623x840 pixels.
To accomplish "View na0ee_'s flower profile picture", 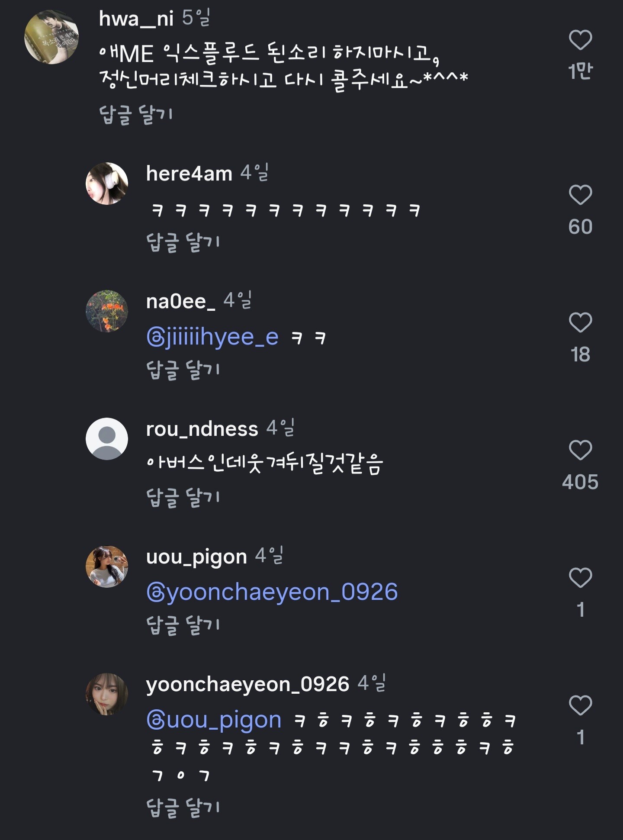I will [x=107, y=311].
